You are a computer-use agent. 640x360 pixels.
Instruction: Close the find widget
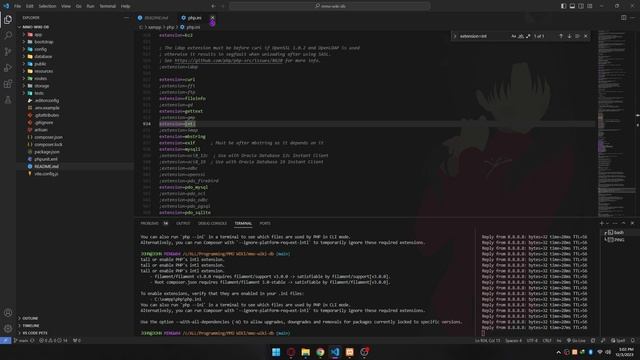(x=586, y=36)
